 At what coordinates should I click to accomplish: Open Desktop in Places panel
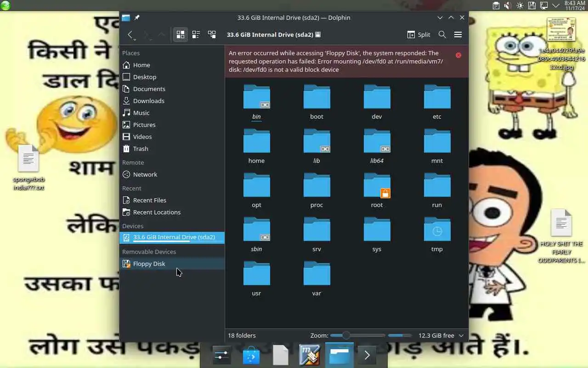[172, 77]
